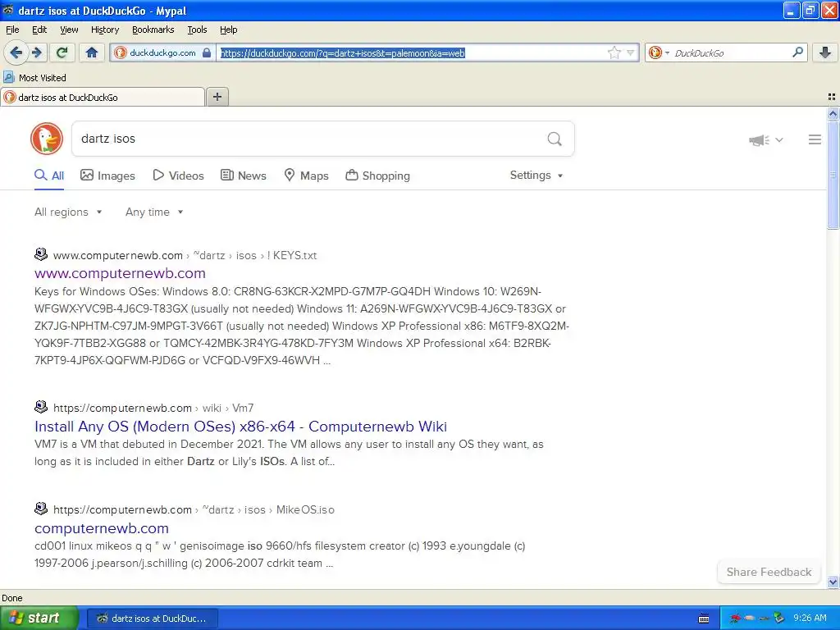The width and height of the screenshot is (840, 630).
Task: Expand the Any time filter
Action: (154, 212)
